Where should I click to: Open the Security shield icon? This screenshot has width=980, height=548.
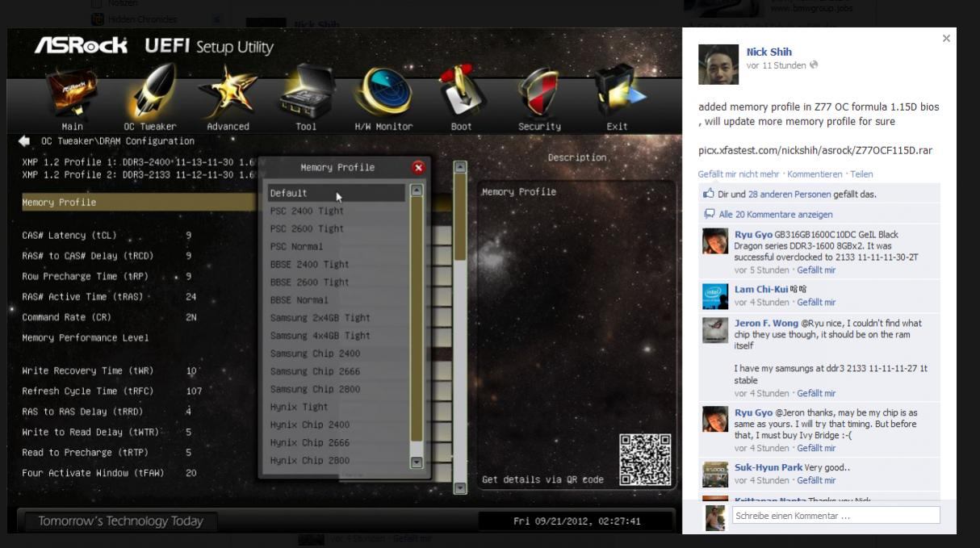[539, 90]
